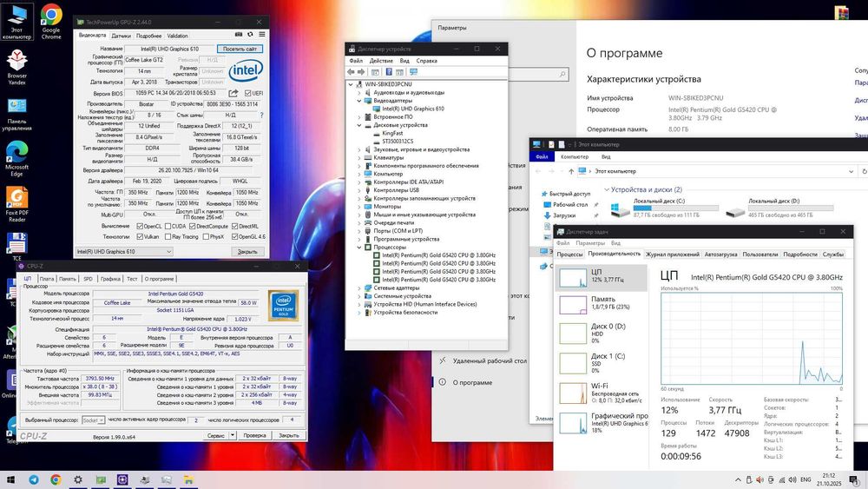Click Device Manager help toolbar icon
This screenshot has height=489, width=868.
pos(389,72)
